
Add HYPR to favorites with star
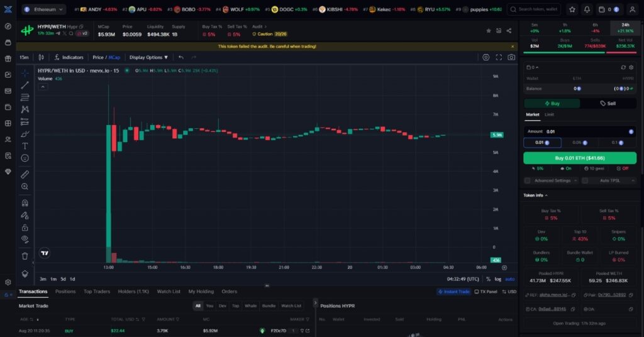(x=488, y=31)
